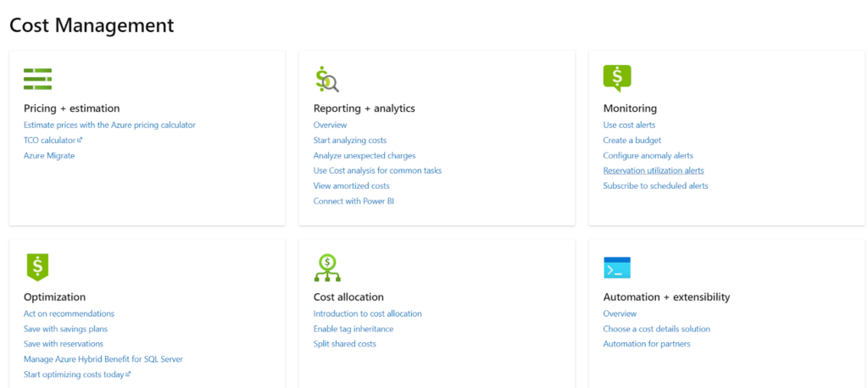868x388 pixels.
Task: Select Manage Azure Hybrid Benefit for SQL Server
Action: click(103, 359)
